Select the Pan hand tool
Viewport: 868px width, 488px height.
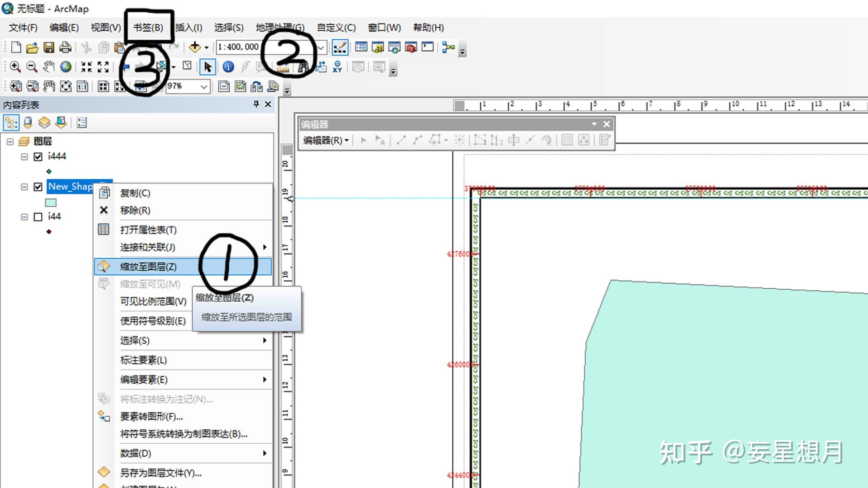(x=49, y=67)
